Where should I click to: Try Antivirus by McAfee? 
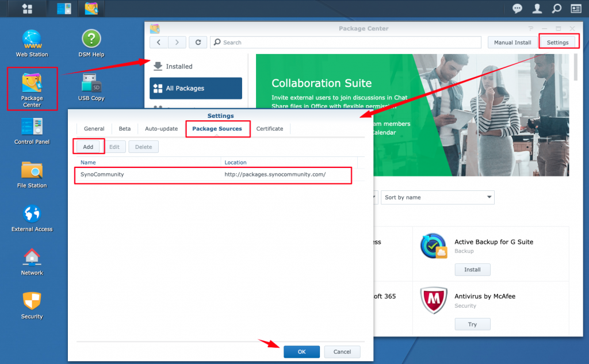(x=472, y=324)
